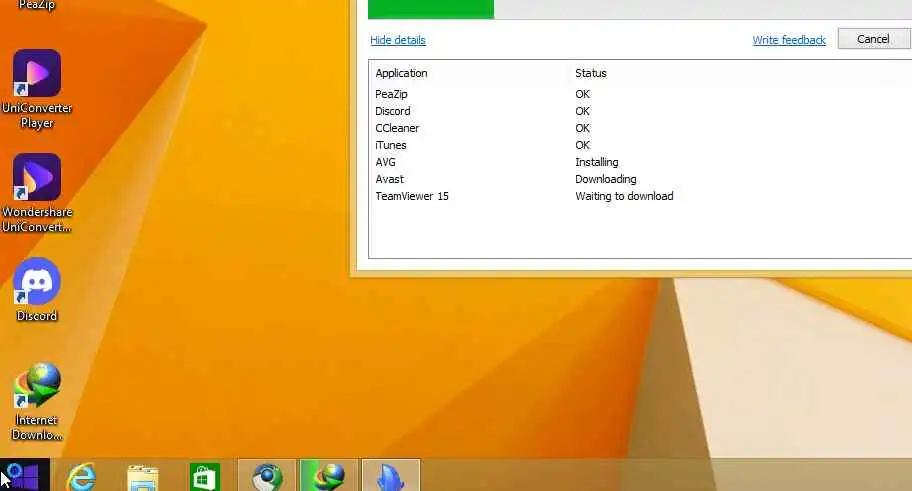Image resolution: width=912 pixels, height=491 pixels.
Task: Select the Discord row in the install list
Action: point(640,111)
